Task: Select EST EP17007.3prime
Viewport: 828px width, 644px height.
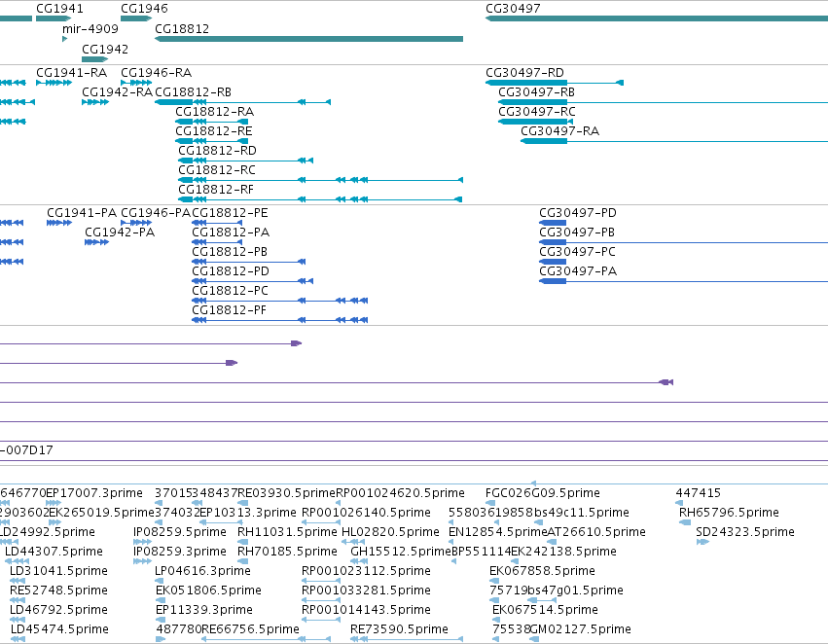Action: click(94, 493)
